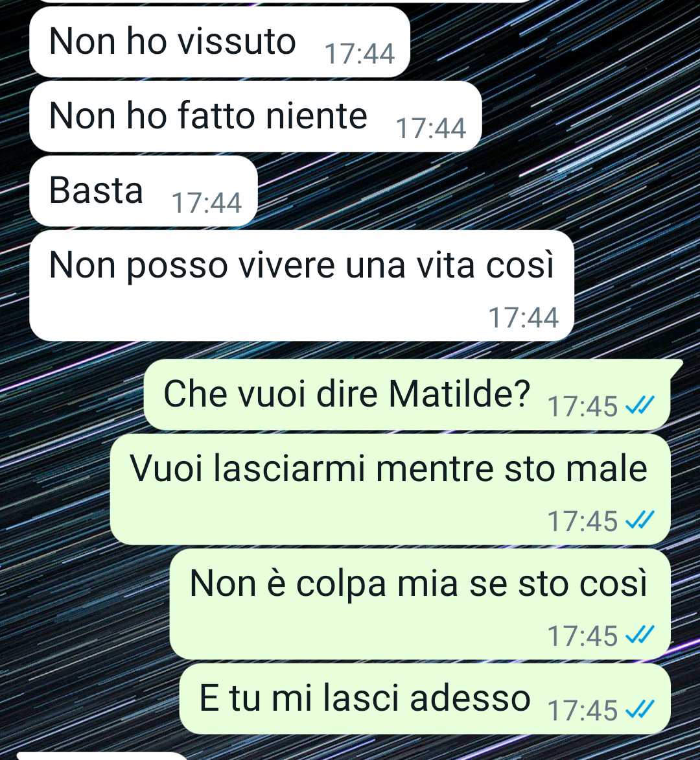Click double check marks on 'E tu mi lasci adesso'
The width and height of the screenshot is (700, 760).
pyautogui.click(x=640, y=710)
